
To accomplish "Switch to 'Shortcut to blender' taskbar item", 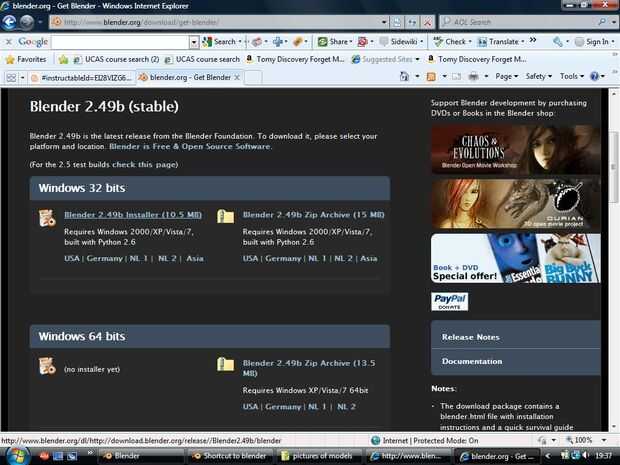I will [x=230, y=456].
